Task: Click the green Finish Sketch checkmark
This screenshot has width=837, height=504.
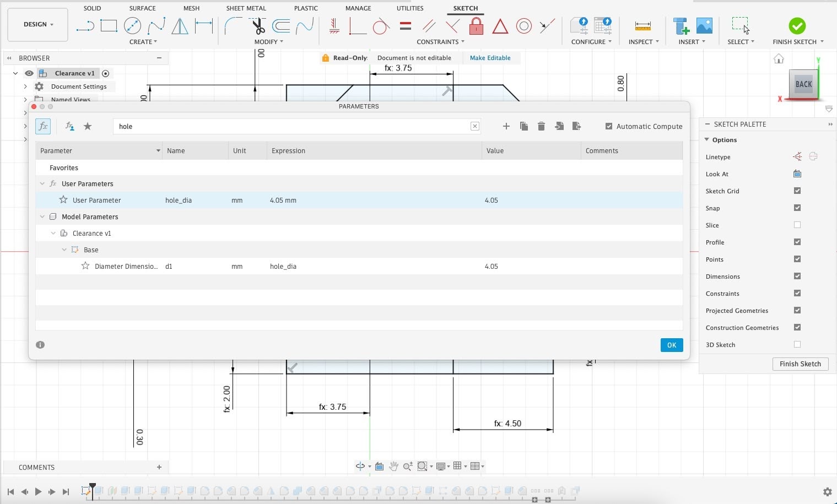Action: point(797,26)
